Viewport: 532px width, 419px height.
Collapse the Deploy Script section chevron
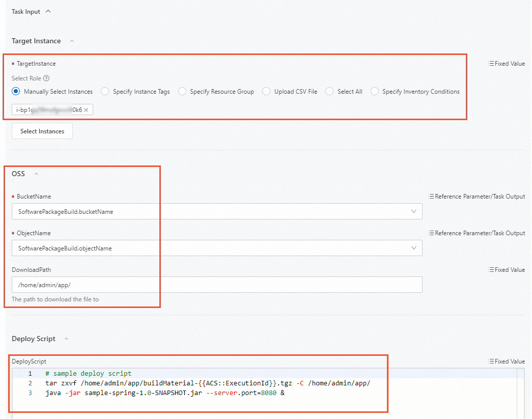coord(67,339)
